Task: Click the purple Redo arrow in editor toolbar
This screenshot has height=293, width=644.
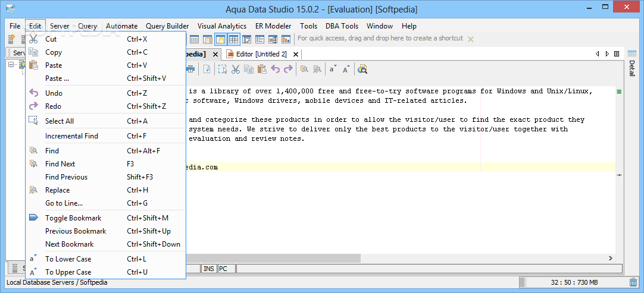Action: pyautogui.click(x=288, y=70)
